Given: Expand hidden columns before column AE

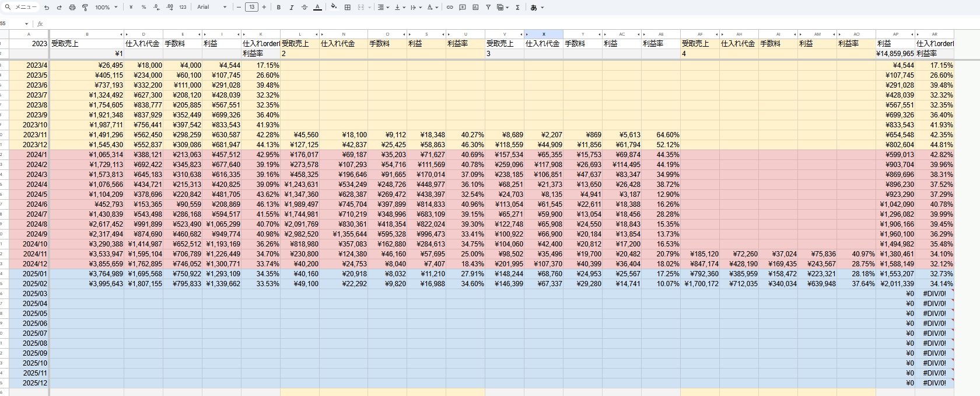Looking at the screenshot, I should coord(644,34).
